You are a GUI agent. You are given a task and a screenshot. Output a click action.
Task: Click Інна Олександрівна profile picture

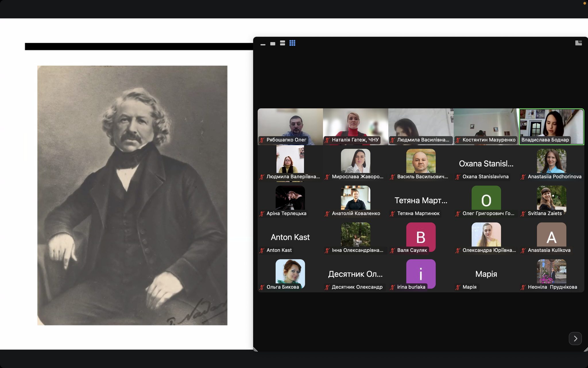click(355, 235)
